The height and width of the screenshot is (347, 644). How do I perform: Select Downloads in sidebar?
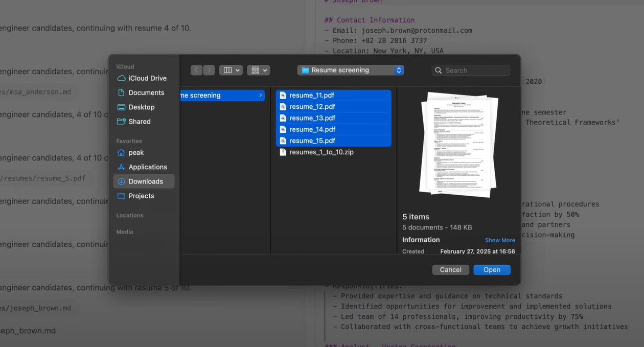click(x=144, y=181)
